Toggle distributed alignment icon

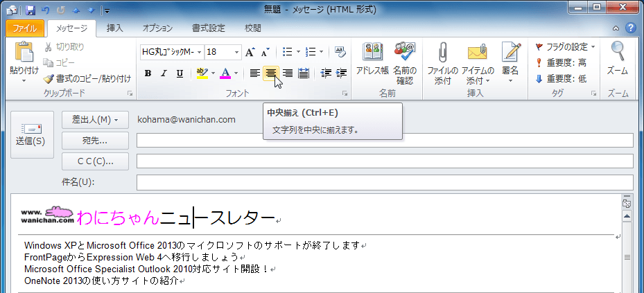pos(304,73)
